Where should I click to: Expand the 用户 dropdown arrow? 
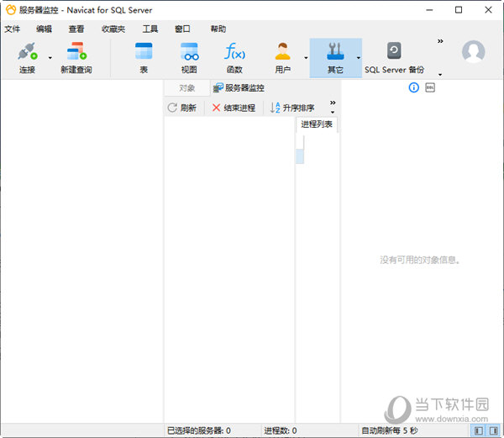coord(306,58)
